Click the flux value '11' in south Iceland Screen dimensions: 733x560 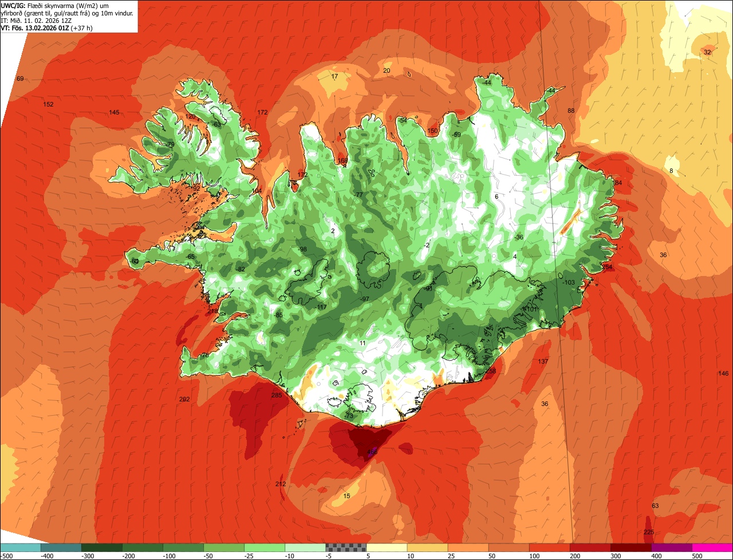(x=362, y=343)
